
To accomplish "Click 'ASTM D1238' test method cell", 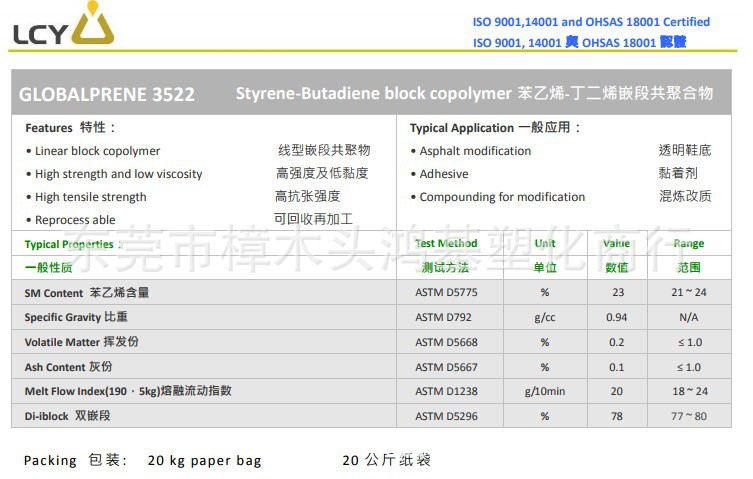I will [446, 391].
